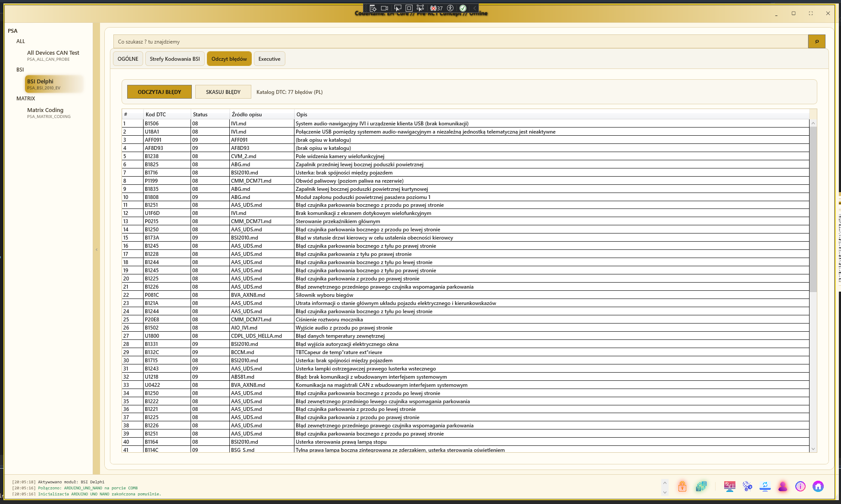The height and width of the screenshot is (504, 841).
Task: Click source cell CVM_2.md
Action: point(262,156)
